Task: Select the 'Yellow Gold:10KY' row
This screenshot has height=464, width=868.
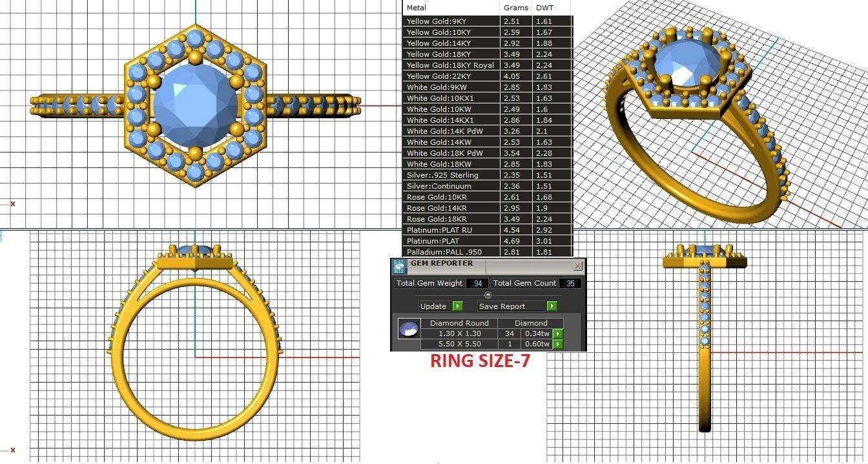Action: (x=488, y=32)
